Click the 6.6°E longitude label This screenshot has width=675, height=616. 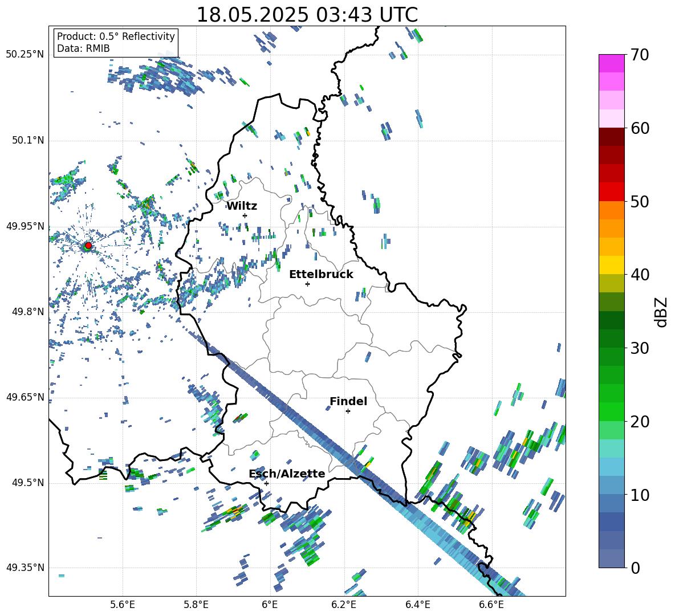click(x=491, y=605)
